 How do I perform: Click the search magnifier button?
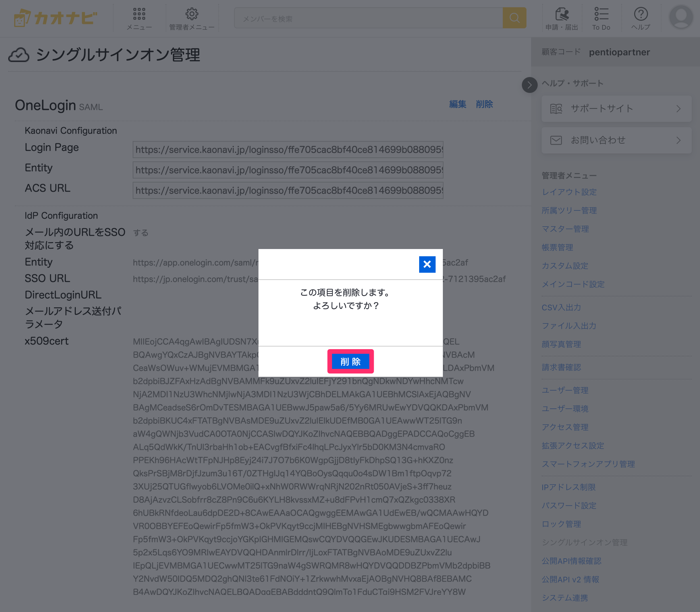coord(514,18)
